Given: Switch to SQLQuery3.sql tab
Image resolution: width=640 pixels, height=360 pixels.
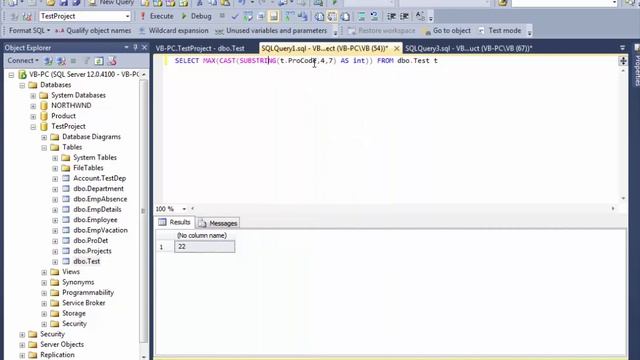Looking at the screenshot, I should (x=469, y=48).
